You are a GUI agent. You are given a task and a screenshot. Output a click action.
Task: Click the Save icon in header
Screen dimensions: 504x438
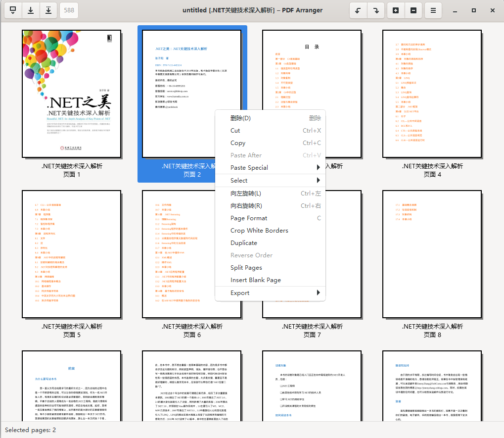click(31, 10)
